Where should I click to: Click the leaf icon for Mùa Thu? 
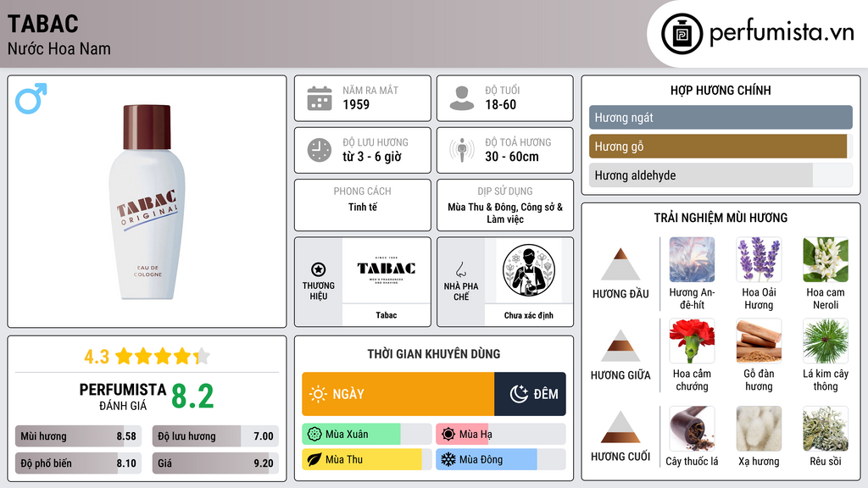point(314,459)
